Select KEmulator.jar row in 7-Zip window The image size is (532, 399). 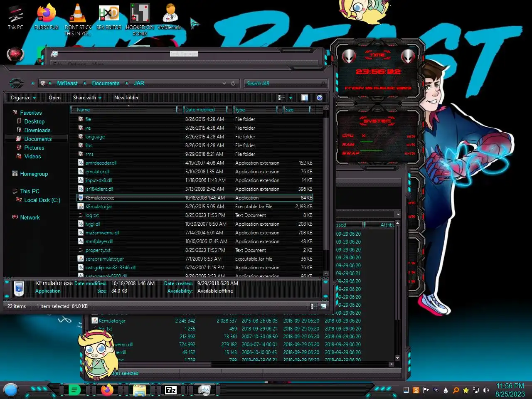click(227, 321)
